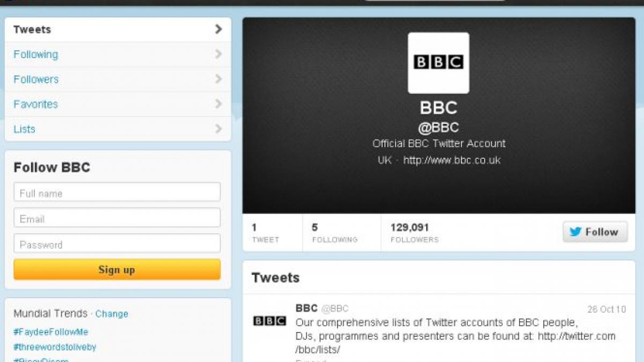The height and width of the screenshot is (362, 644).
Task: Open the #FaydeeFollowMe trend
Action: point(51,332)
